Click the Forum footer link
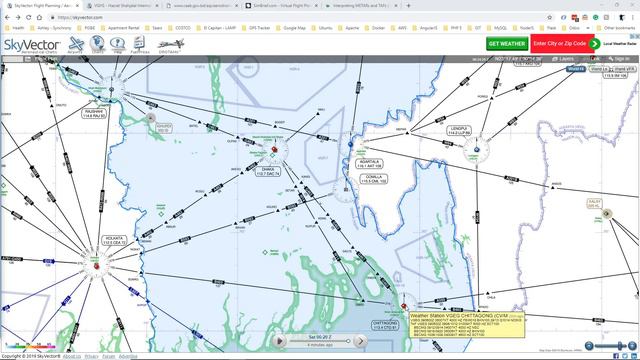 click(x=108, y=356)
